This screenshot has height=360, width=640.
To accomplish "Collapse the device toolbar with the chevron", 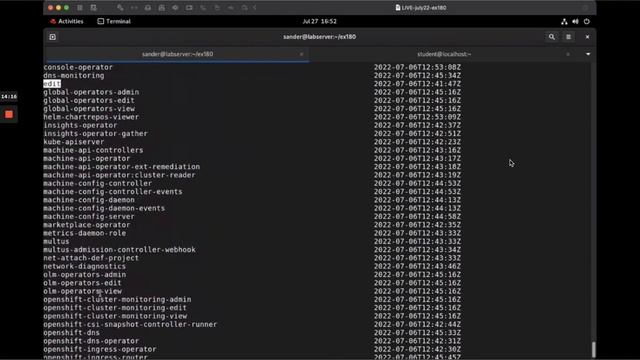I will (x=255, y=8).
